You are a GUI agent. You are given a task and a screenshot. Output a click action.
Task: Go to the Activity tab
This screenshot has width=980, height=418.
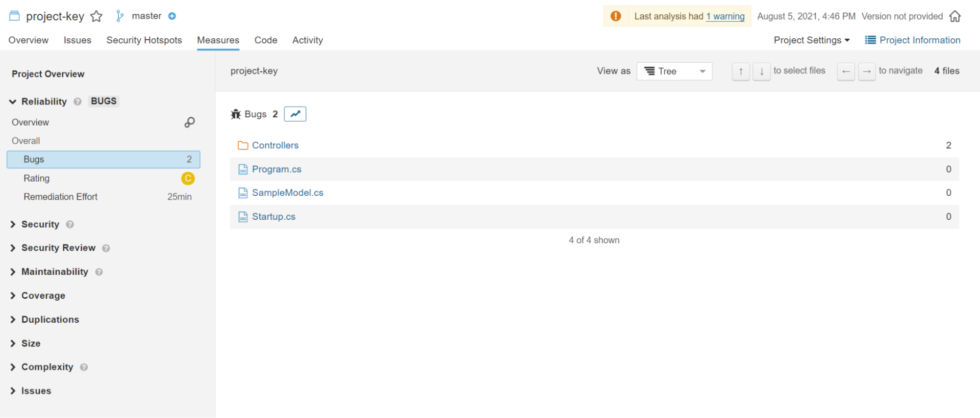pyautogui.click(x=307, y=40)
